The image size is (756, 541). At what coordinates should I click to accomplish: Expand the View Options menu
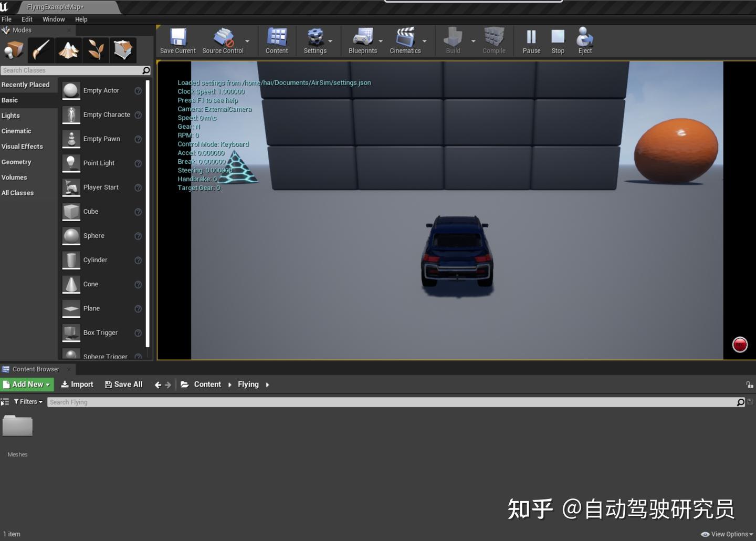pos(727,534)
